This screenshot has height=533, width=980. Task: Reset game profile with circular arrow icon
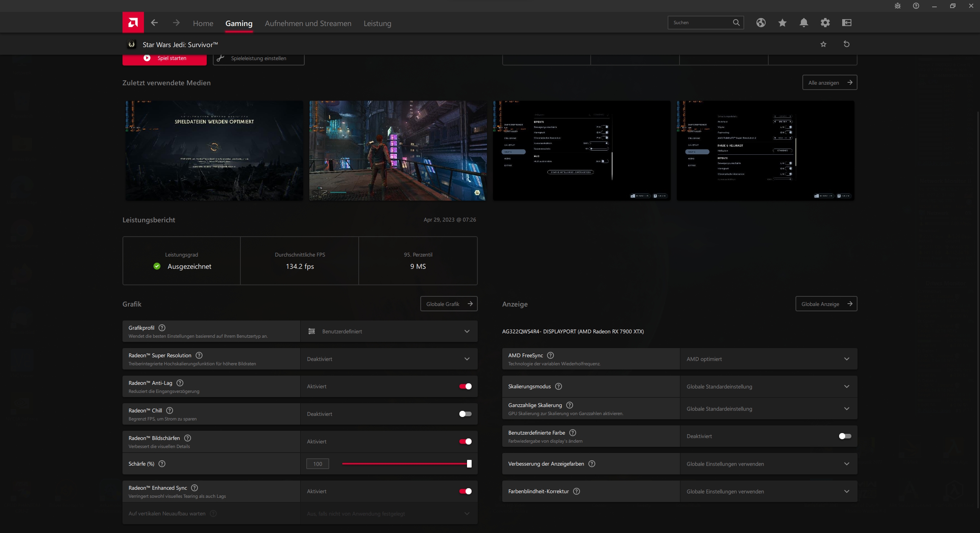[846, 44]
